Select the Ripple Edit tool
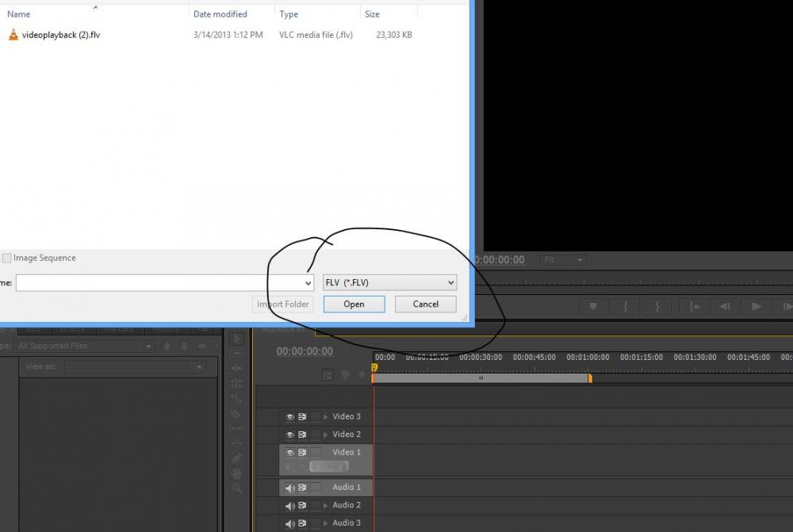The width and height of the screenshot is (793, 532). 236,368
